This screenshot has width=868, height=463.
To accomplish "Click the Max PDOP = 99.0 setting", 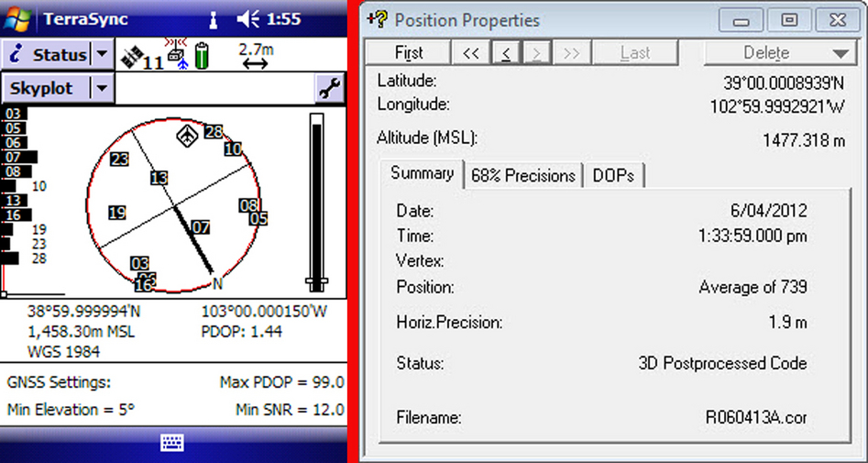I will pyautogui.click(x=281, y=382).
